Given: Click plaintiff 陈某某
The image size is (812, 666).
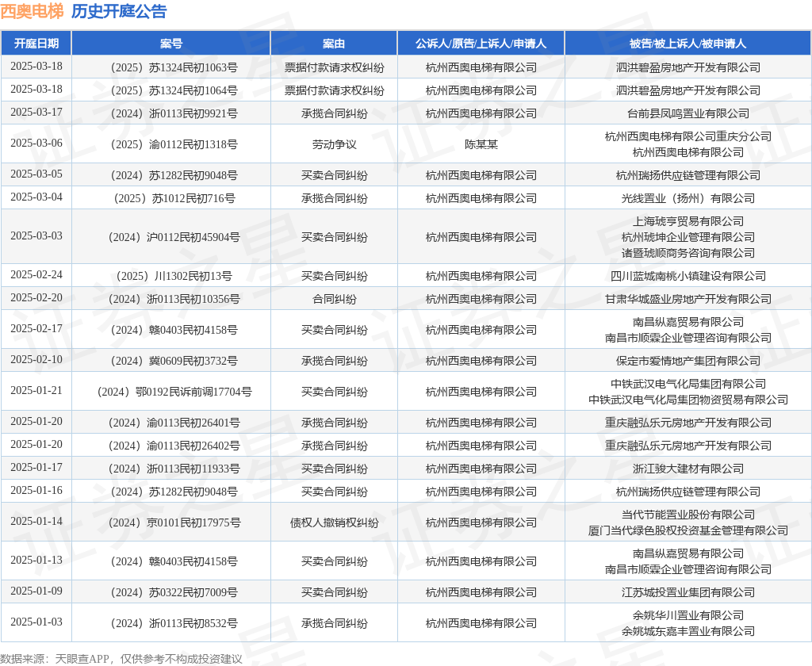Looking at the screenshot, I should [481, 144].
